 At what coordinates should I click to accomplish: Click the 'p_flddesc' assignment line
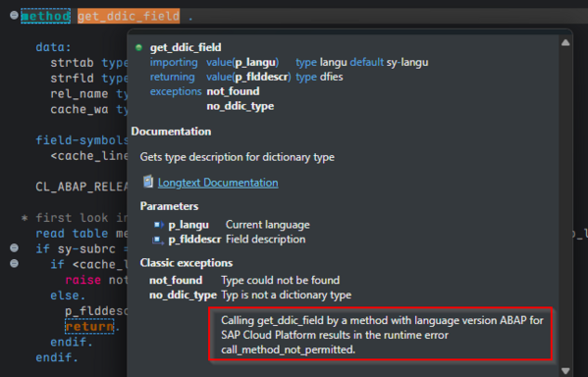96,311
